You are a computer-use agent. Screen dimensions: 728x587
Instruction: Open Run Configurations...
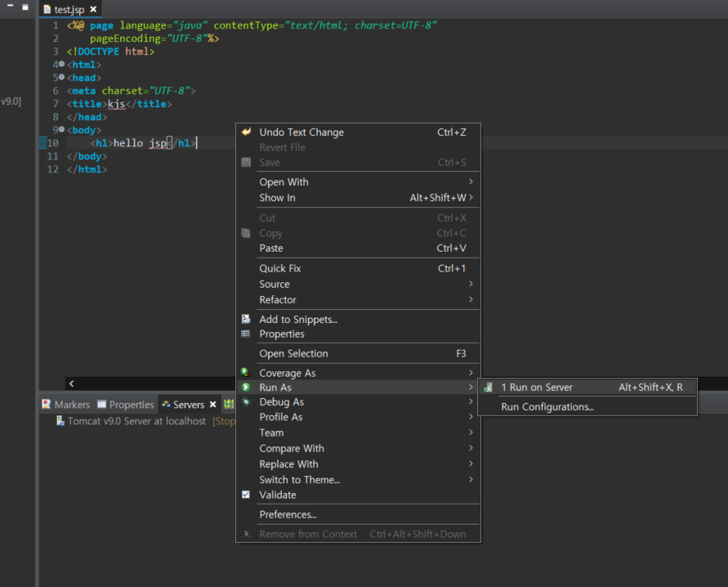click(547, 407)
